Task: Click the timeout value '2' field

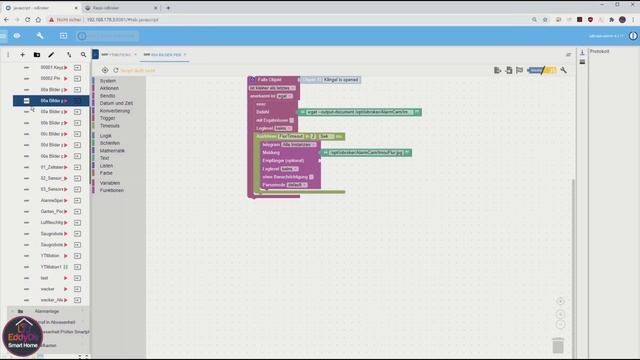Action: pyautogui.click(x=313, y=136)
